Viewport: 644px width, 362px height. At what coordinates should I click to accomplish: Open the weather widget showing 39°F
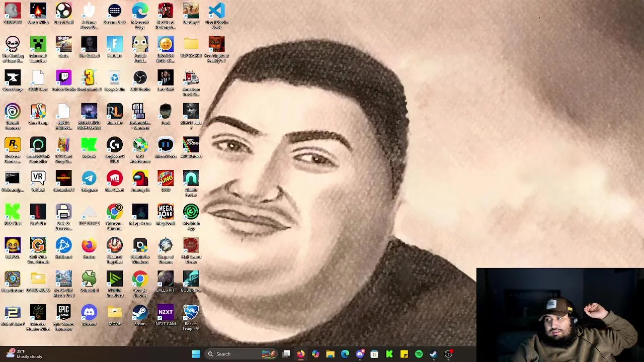(24, 354)
